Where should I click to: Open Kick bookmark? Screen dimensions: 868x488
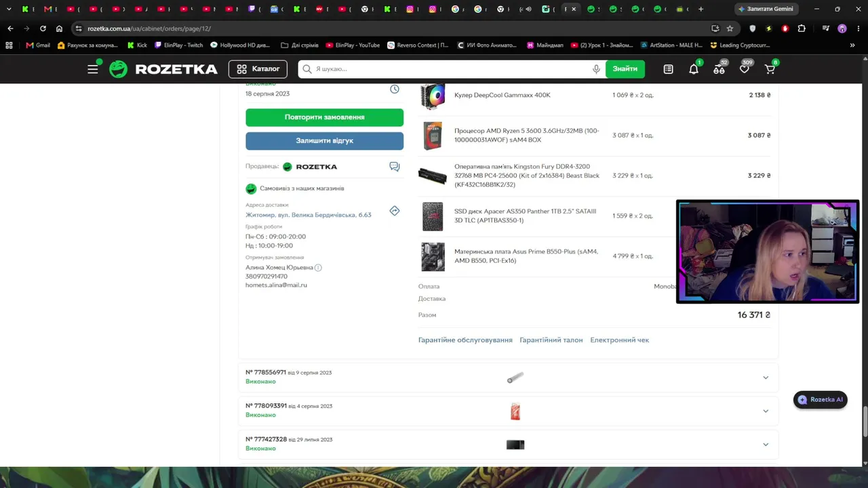pos(137,45)
